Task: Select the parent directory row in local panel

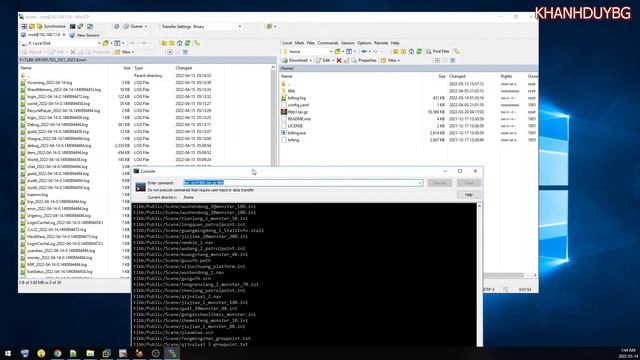Action: (x=145, y=76)
